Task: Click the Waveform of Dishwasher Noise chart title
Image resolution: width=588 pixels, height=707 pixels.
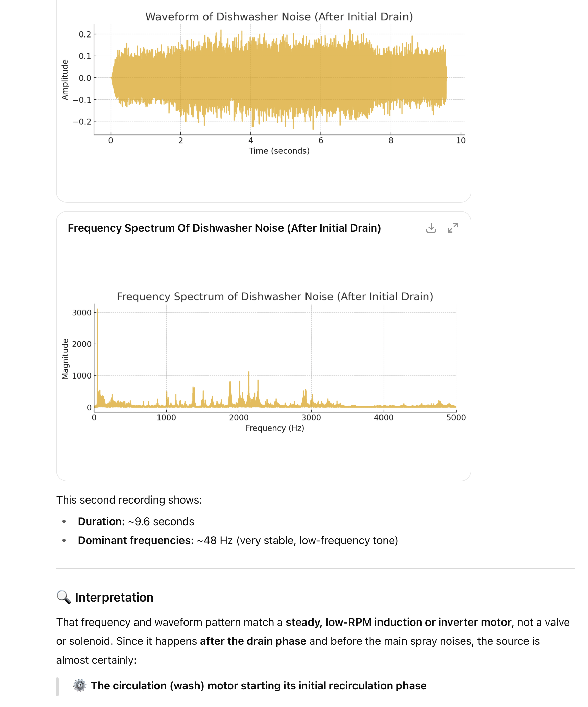Action: [279, 17]
